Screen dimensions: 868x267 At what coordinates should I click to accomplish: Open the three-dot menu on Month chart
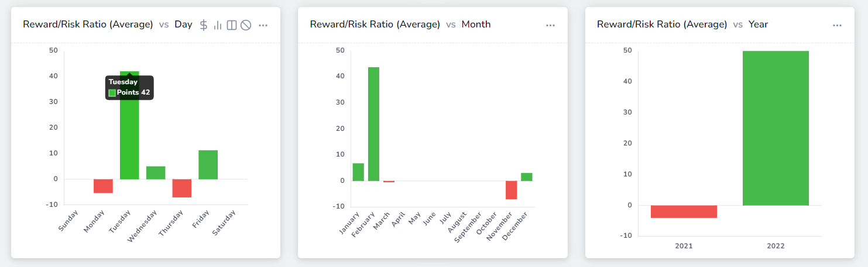point(550,25)
